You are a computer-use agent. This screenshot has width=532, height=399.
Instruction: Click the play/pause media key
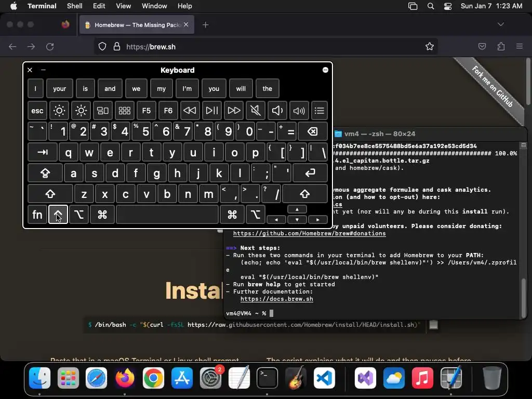point(212,110)
